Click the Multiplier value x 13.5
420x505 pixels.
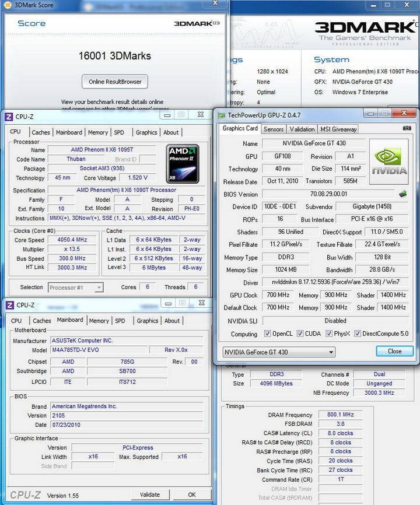[72, 249]
